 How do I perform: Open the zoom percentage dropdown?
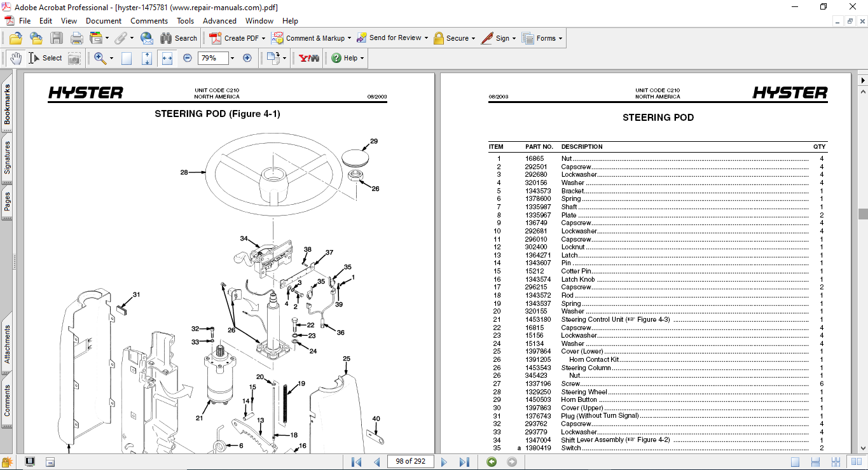click(x=232, y=58)
